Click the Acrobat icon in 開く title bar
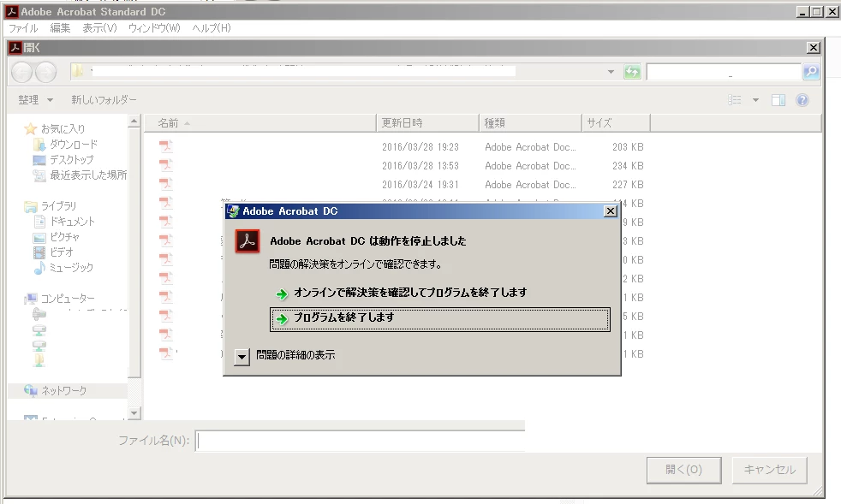This screenshot has height=504, width=841. click(15, 48)
